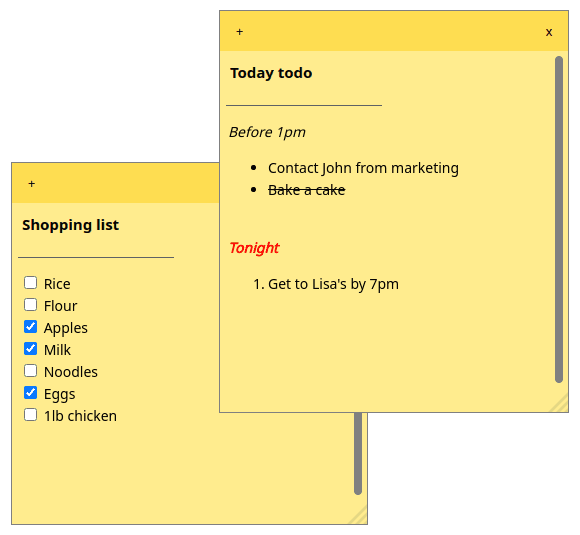
Task: Untick the Eggs checkbox
Action: 30,393
